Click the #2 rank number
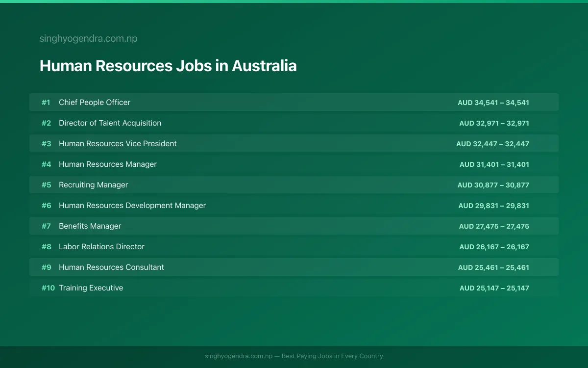Image resolution: width=588 pixels, height=368 pixels. coord(46,123)
